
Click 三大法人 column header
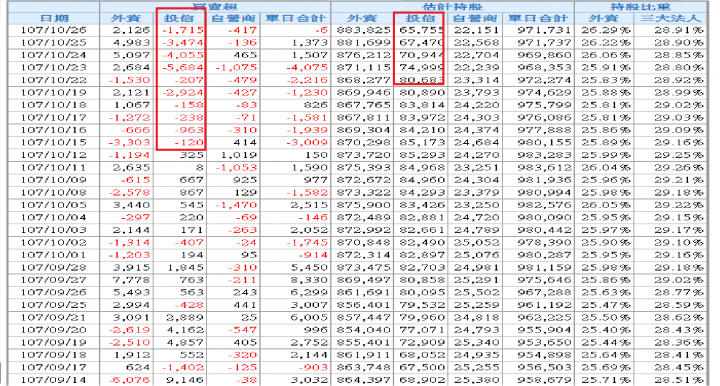[x=671, y=18]
